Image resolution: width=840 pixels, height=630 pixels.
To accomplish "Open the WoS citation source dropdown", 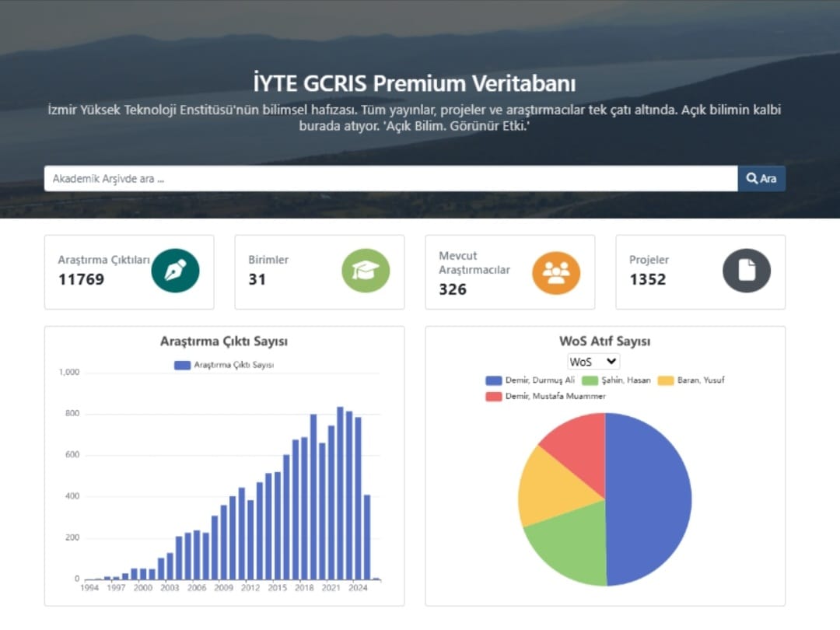I will pyautogui.click(x=593, y=362).
